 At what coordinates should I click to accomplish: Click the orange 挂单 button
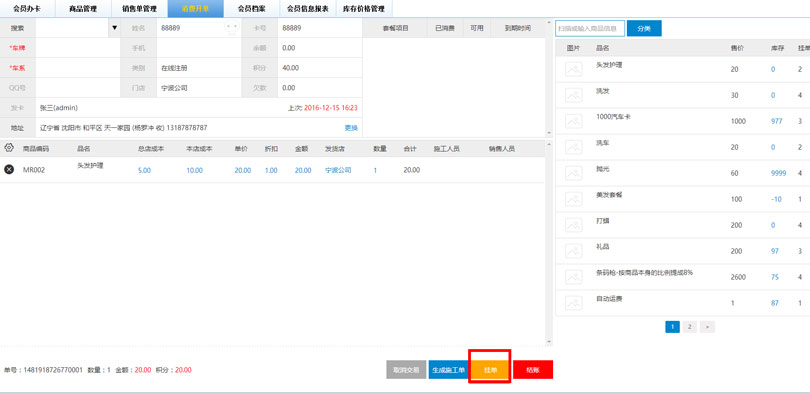click(x=490, y=370)
